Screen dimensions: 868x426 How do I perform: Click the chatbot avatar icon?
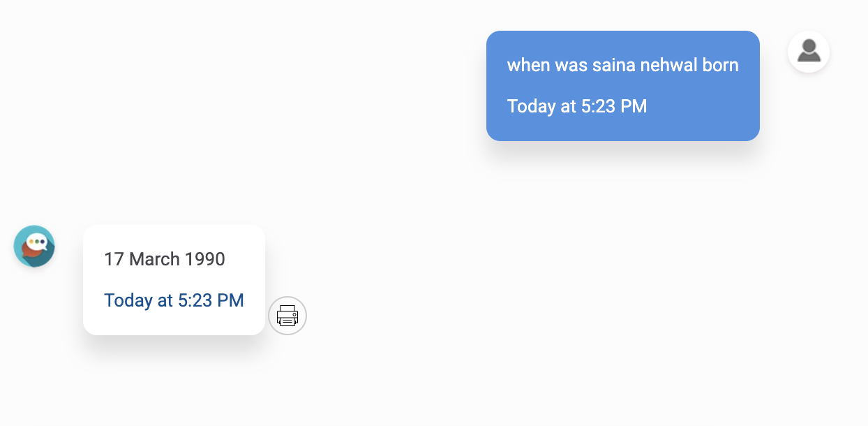click(34, 246)
